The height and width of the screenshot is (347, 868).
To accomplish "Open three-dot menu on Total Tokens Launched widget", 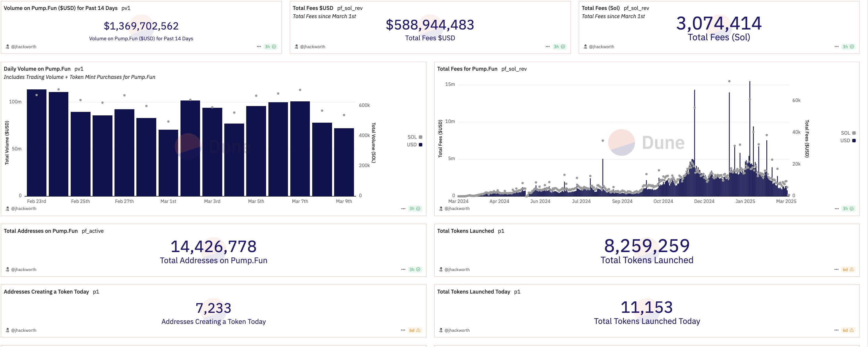I will pos(836,270).
